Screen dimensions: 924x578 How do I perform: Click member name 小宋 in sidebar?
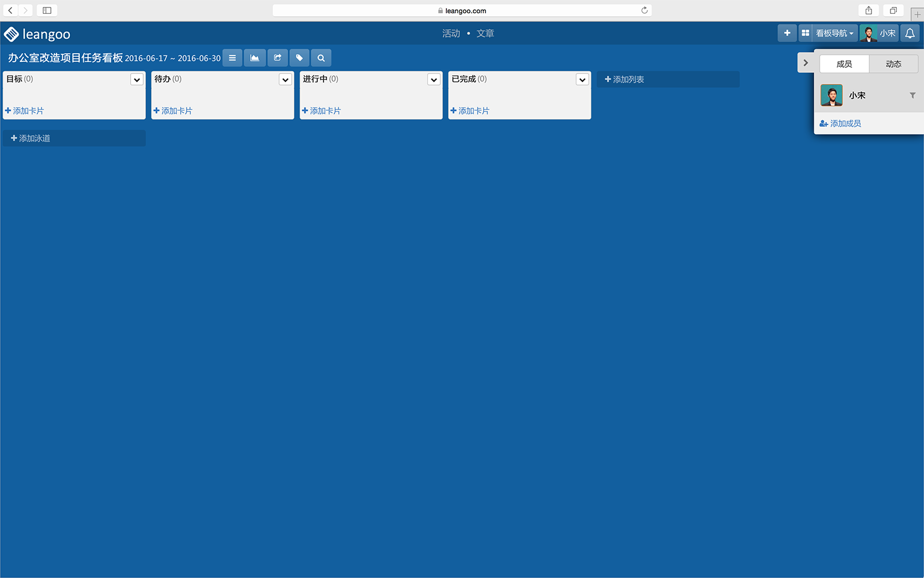tap(857, 95)
